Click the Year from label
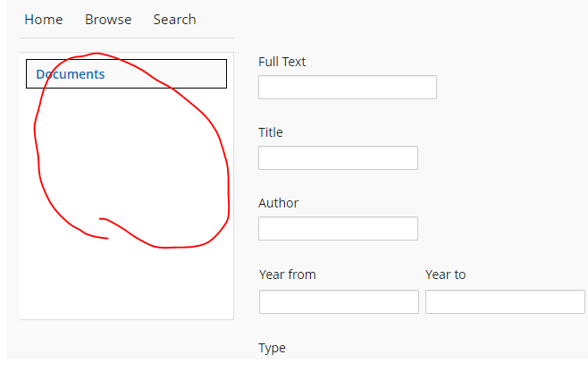This screenshot has height=372, width=588. tap(287, 275)
